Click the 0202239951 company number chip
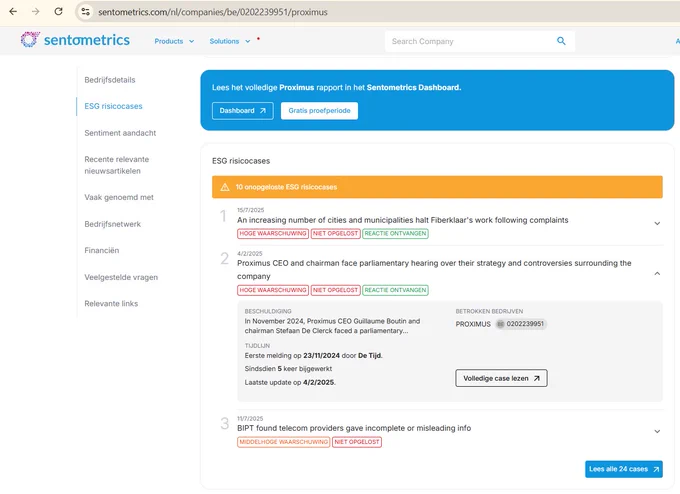The width and height of the screenshot is (680, 494). click(521, 324)
